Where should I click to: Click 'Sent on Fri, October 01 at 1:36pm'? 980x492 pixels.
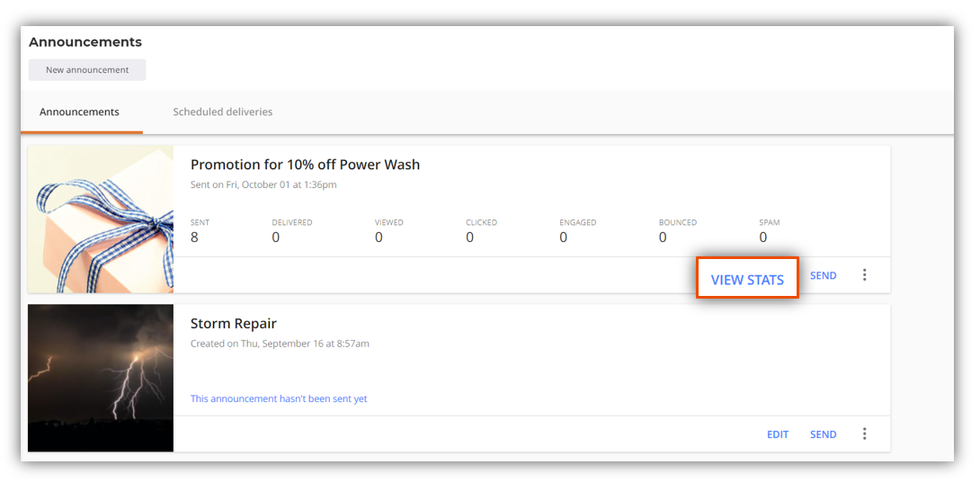pos(263,184)
